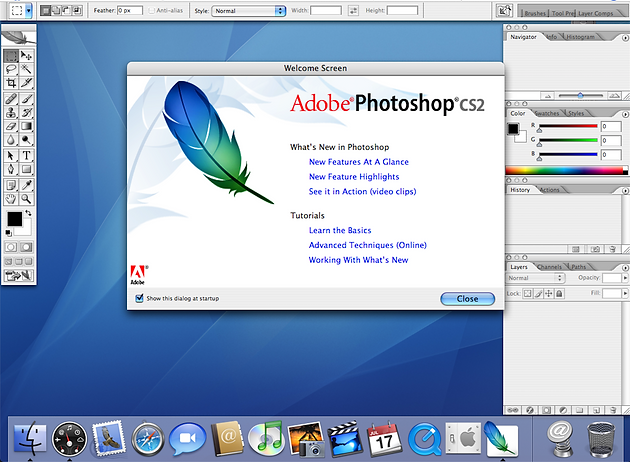Image resolution: width=630 pixels, height=462 pixels.
Task: Click the Navigator zoom slider
Action: (x=581, y=96)
